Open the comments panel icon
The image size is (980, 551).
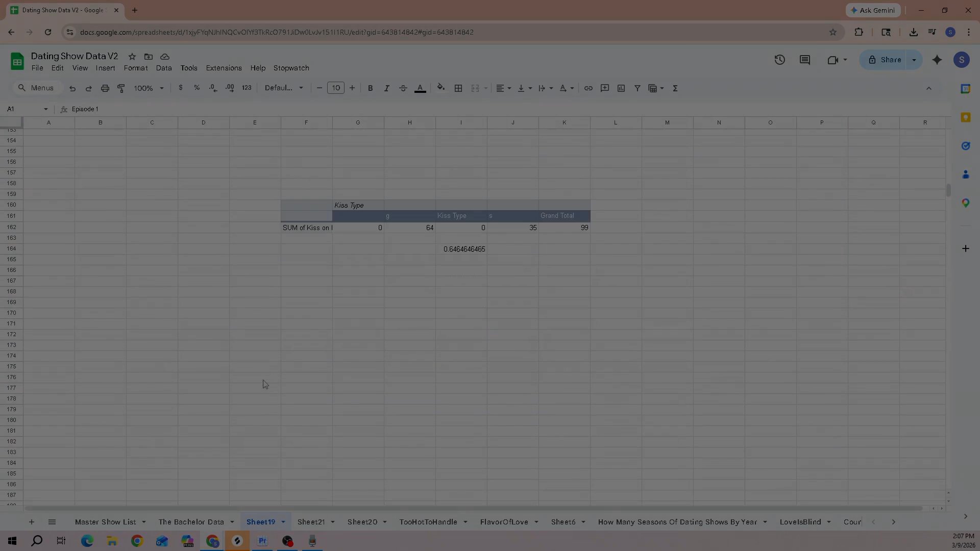tap(805, 60)
